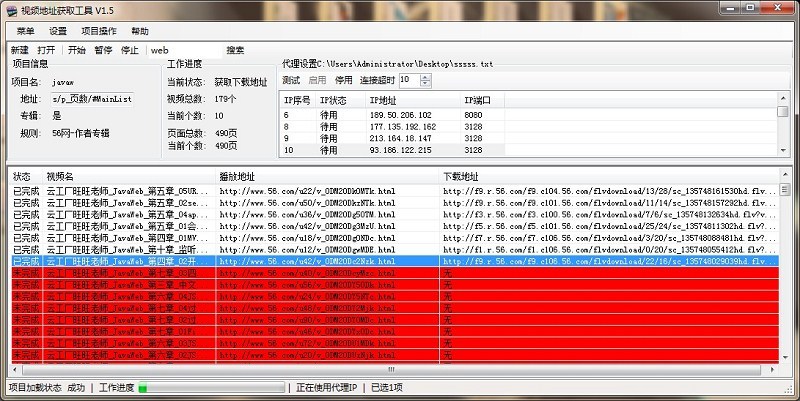Open the 设置 menu
Viewport: 800px width, 401px height.
pyautogui.click(x=58, y=31)
